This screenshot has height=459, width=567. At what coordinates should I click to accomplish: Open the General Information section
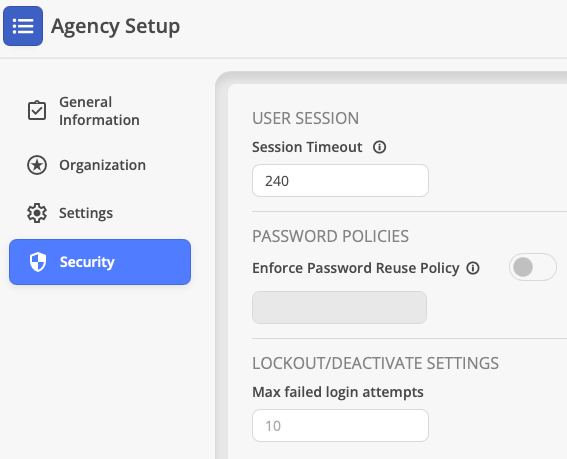100,111
